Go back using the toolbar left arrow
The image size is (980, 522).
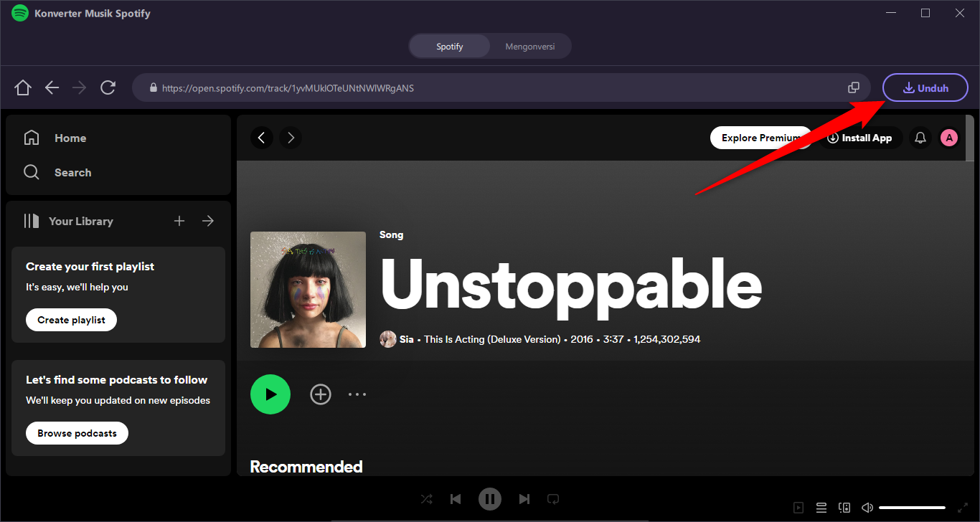click(x=52, y=87)
